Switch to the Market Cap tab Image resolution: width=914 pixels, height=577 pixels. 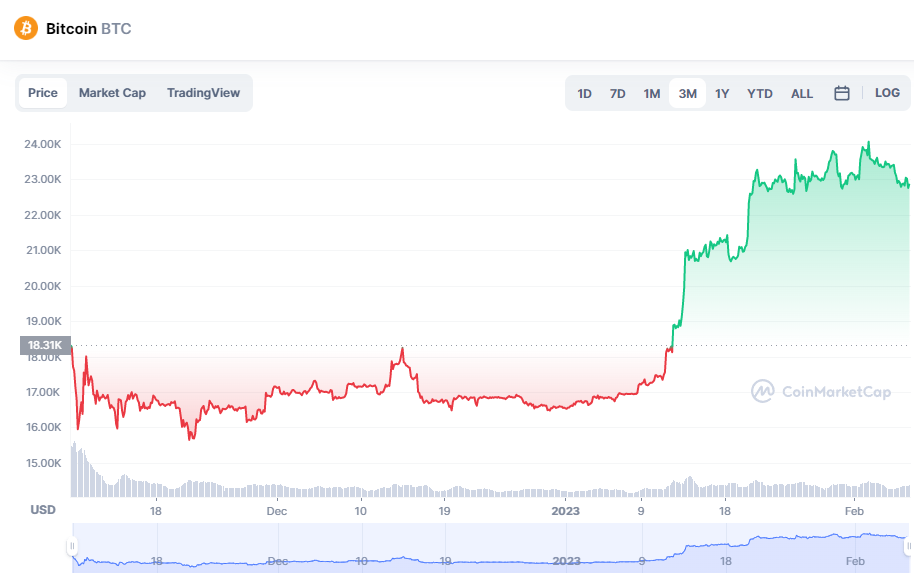(x=112, y=93)
